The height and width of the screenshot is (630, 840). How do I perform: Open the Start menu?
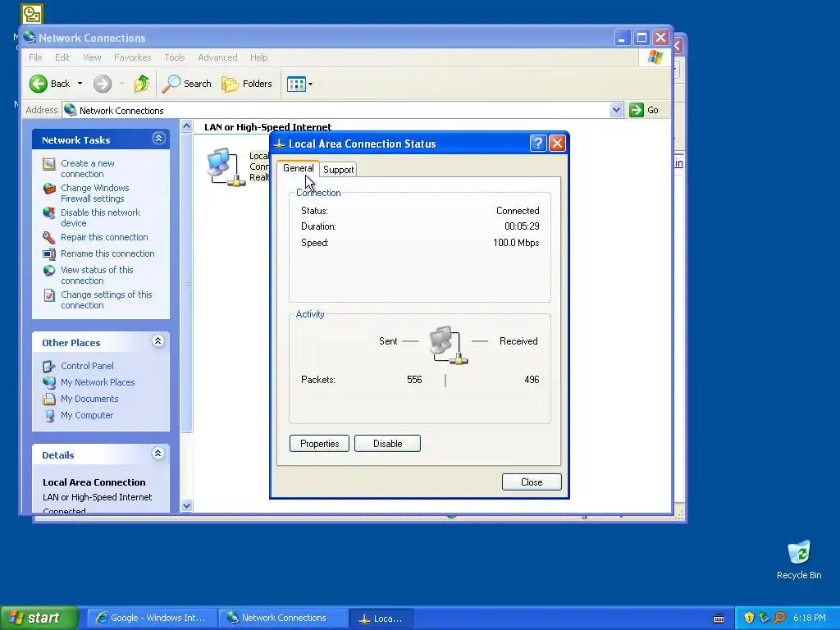pyautogui.click(x=39, y=618)
